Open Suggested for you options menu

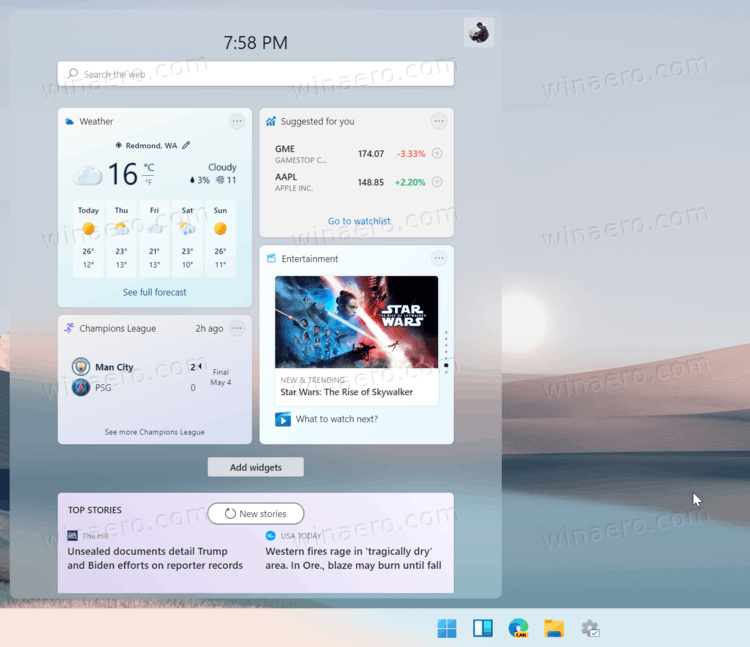tap(439, 121)
